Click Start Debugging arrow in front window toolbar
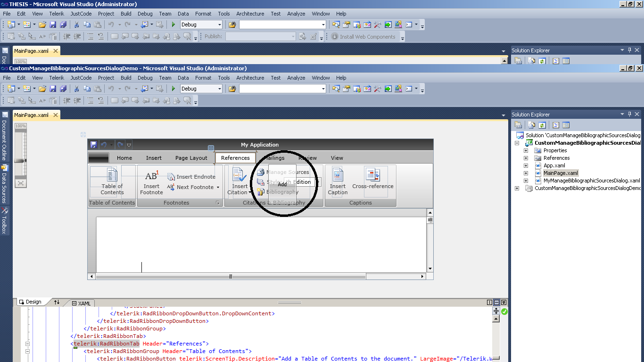This screenshot has height=362, width=644. click(173, 89)
